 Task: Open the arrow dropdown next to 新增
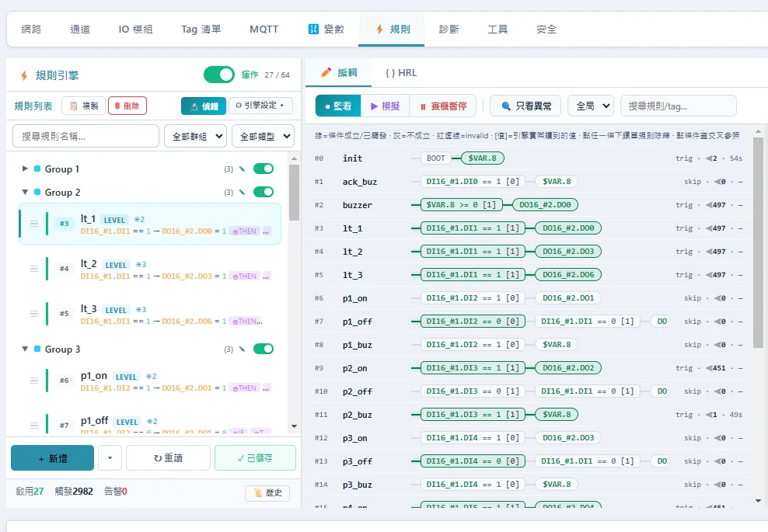[110, 458]
